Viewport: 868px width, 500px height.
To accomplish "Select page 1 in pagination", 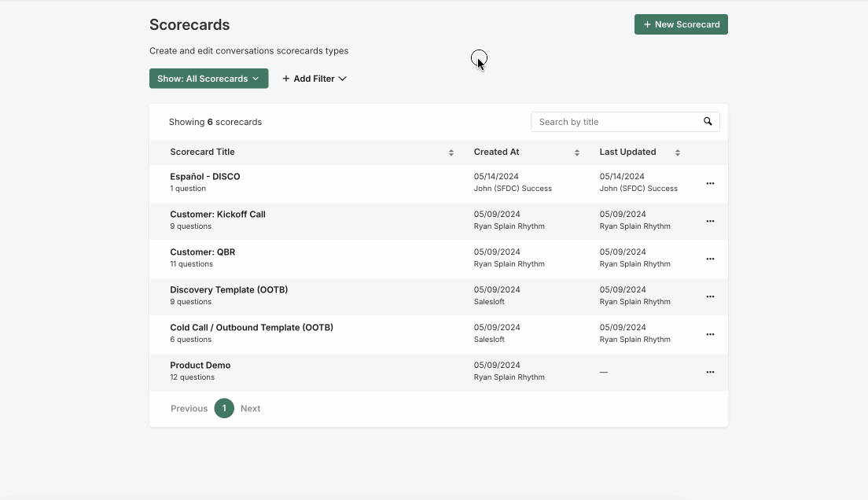I will point(223,408).
